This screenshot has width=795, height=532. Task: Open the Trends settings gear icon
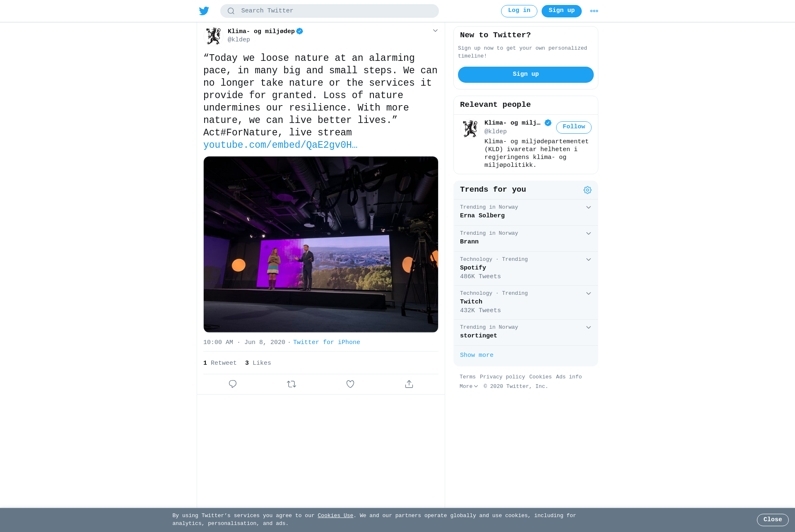point(588,190)
